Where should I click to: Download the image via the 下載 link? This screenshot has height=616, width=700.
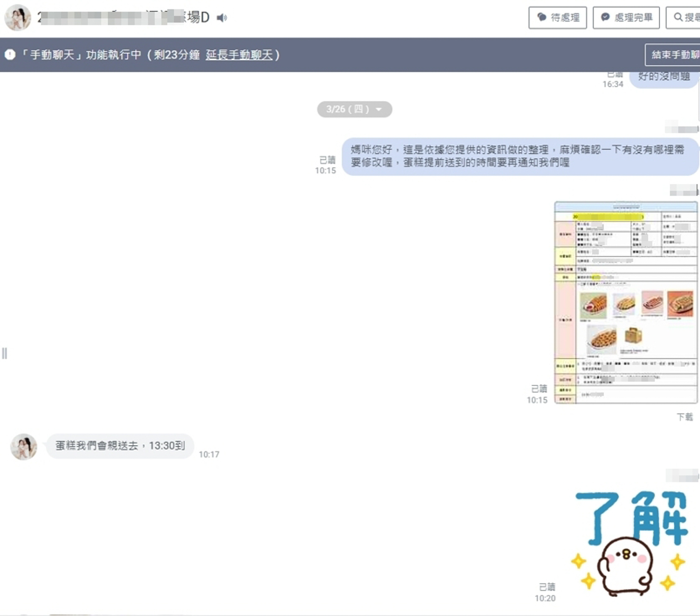(x=685, y=417)
